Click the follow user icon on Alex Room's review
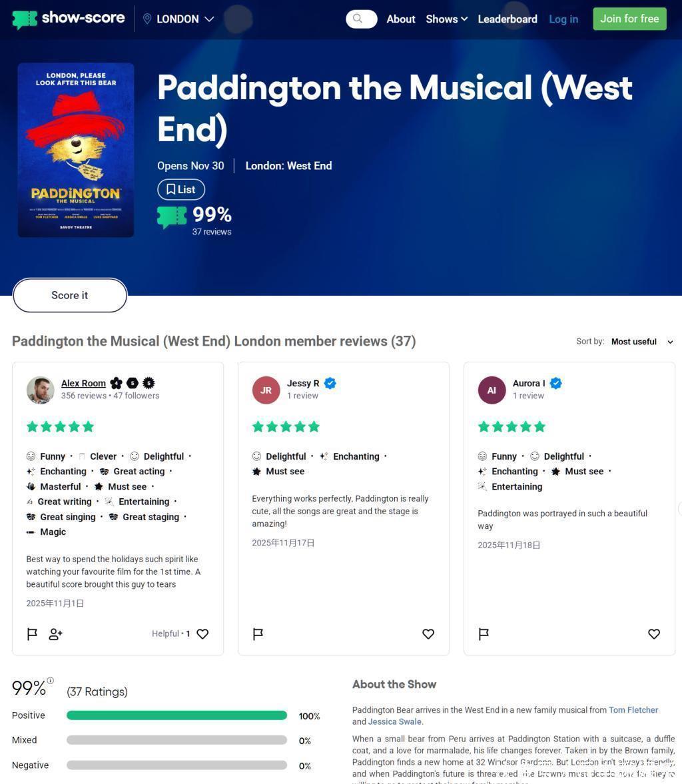 point(56,634)
